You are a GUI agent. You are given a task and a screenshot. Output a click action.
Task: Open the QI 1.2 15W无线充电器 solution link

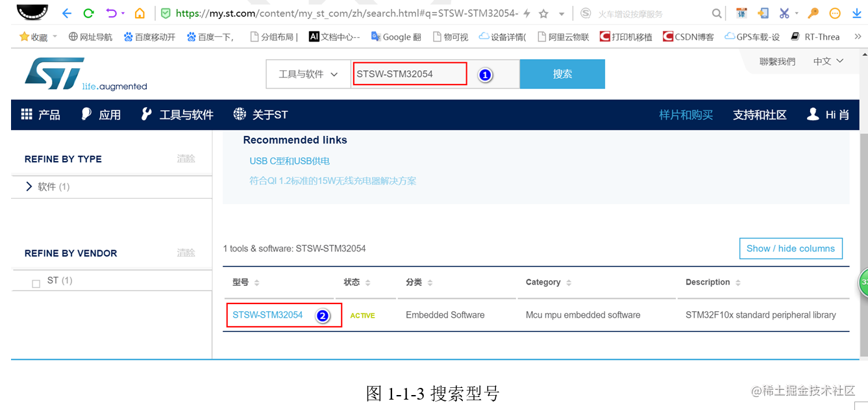pos(333,181)
